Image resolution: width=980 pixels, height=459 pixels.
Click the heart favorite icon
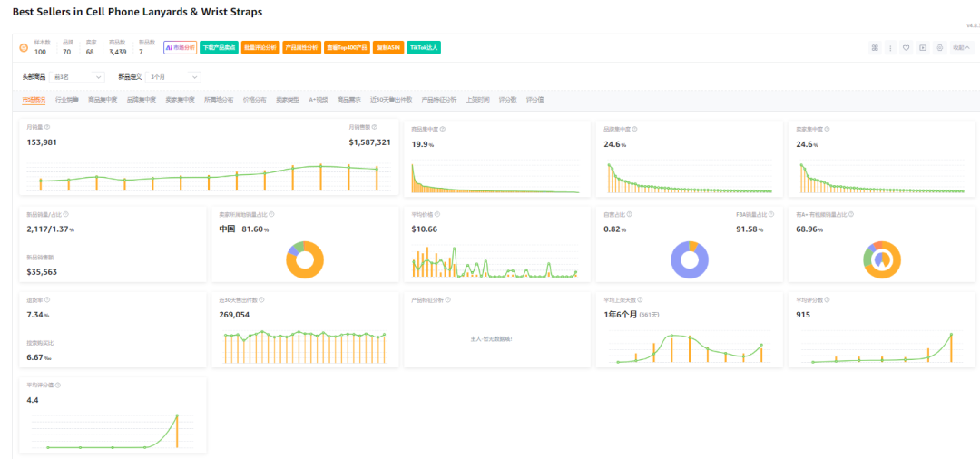click(x=906, y=47)
